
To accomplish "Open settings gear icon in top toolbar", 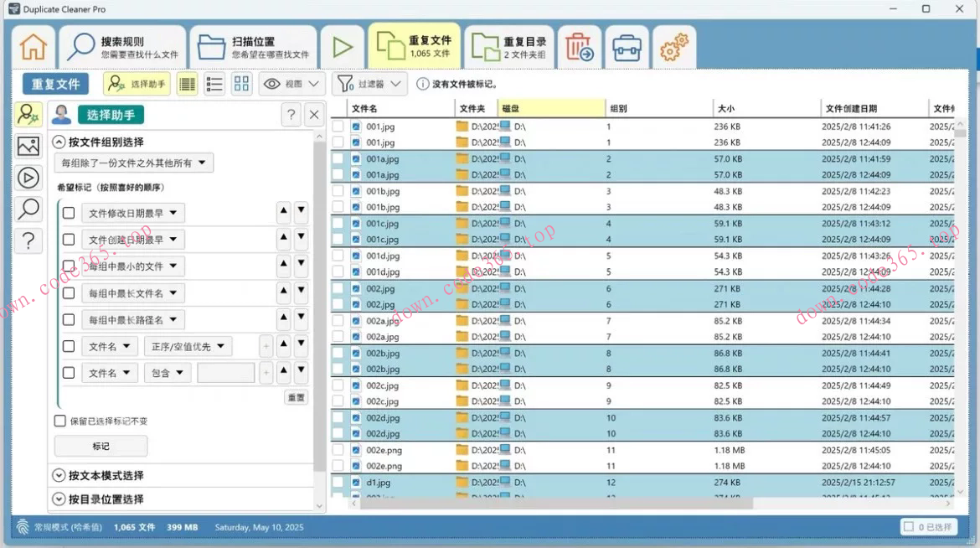I will 673,48.
